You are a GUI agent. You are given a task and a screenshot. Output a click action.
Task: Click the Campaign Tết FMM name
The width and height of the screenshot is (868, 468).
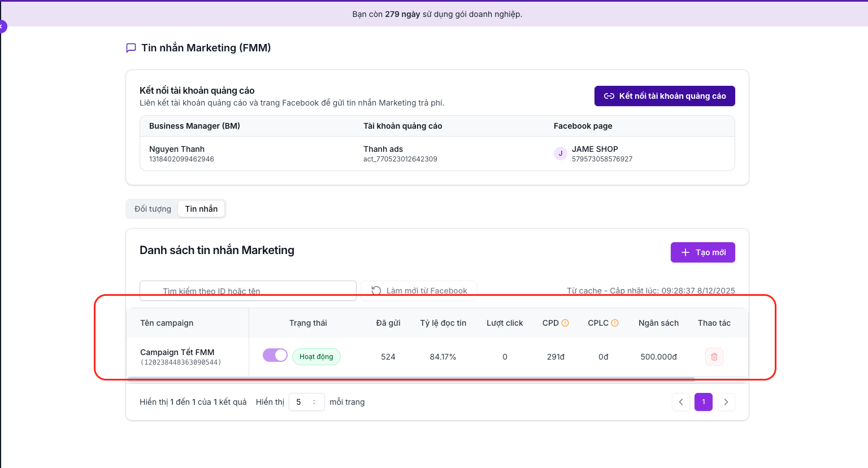tap(177, 352)
